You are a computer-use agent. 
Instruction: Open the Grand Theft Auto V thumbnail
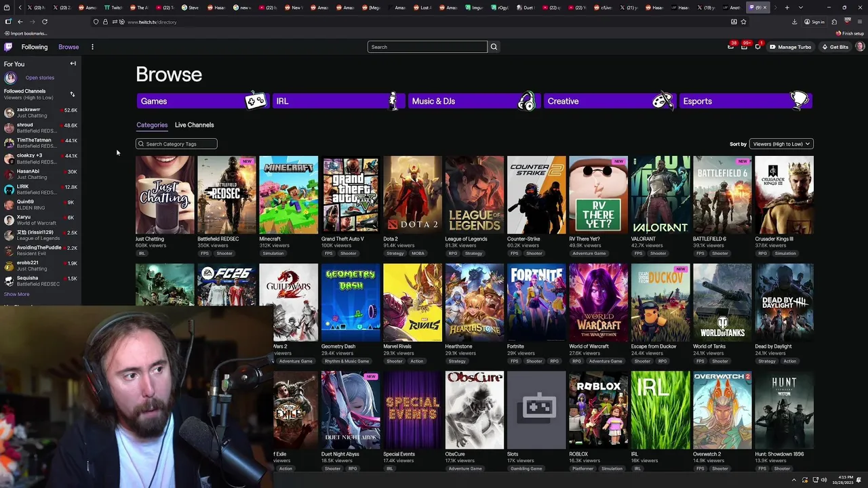(351, 195)
